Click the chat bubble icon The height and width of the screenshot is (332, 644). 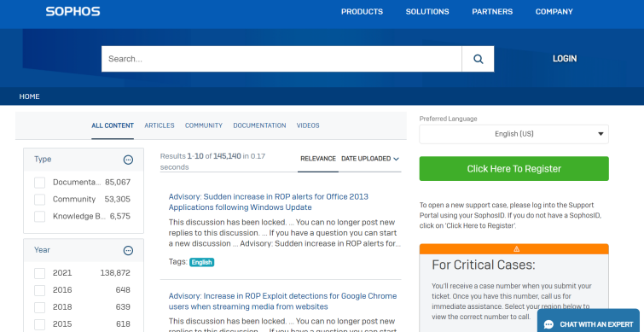pos(548,324)
